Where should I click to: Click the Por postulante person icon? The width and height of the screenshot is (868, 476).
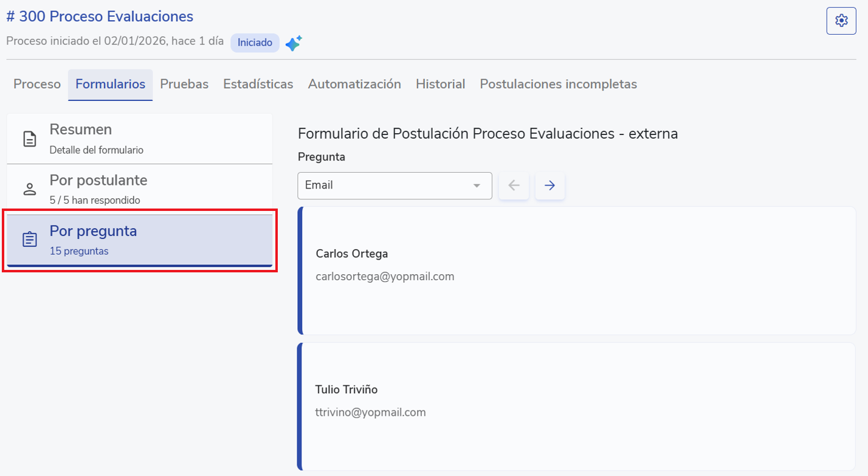pos(29,189)
